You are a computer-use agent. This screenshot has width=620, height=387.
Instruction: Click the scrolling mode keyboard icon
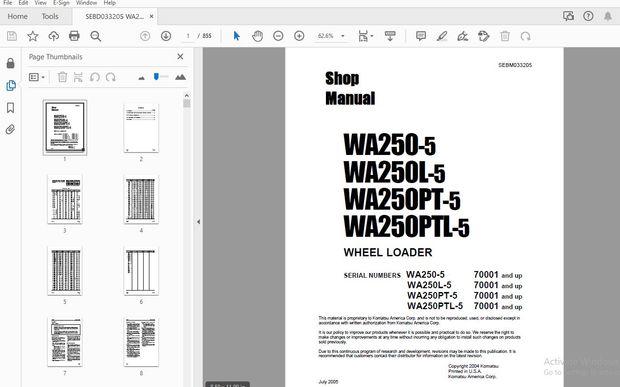click(x=390, y=36)
